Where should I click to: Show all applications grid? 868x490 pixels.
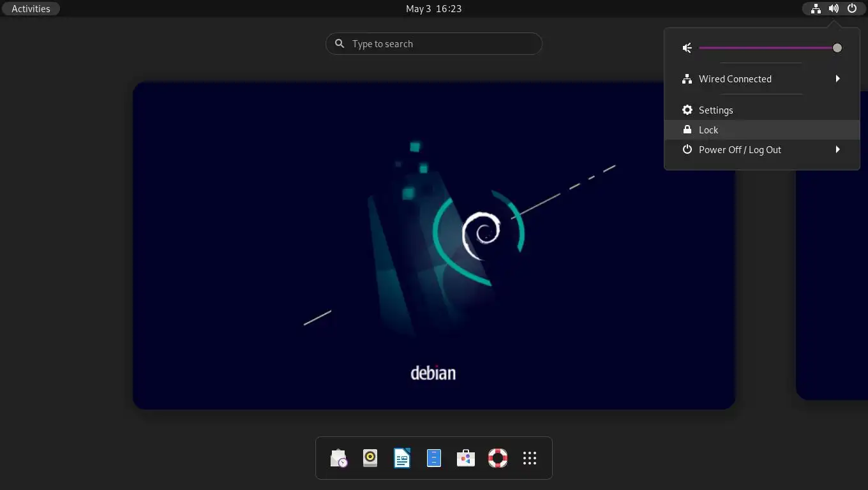[x=530, y=458]
